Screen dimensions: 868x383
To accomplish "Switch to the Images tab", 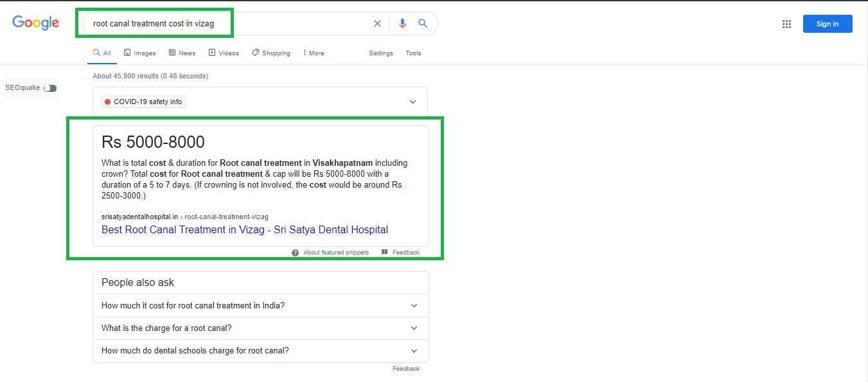I will [139, 53].
